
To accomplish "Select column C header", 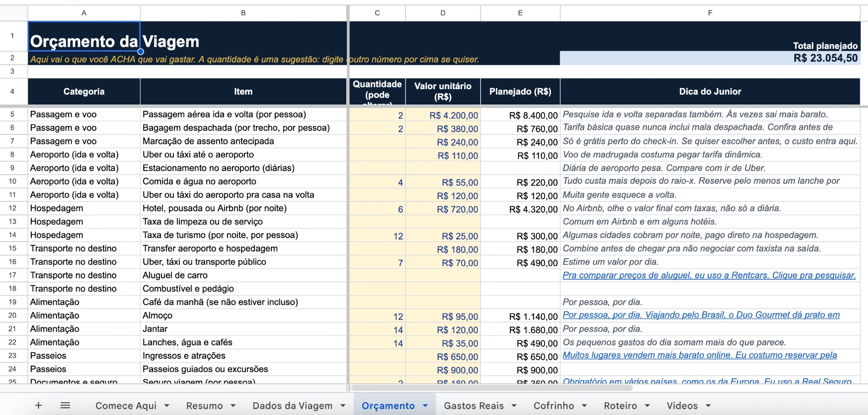I will coord(377,13).
